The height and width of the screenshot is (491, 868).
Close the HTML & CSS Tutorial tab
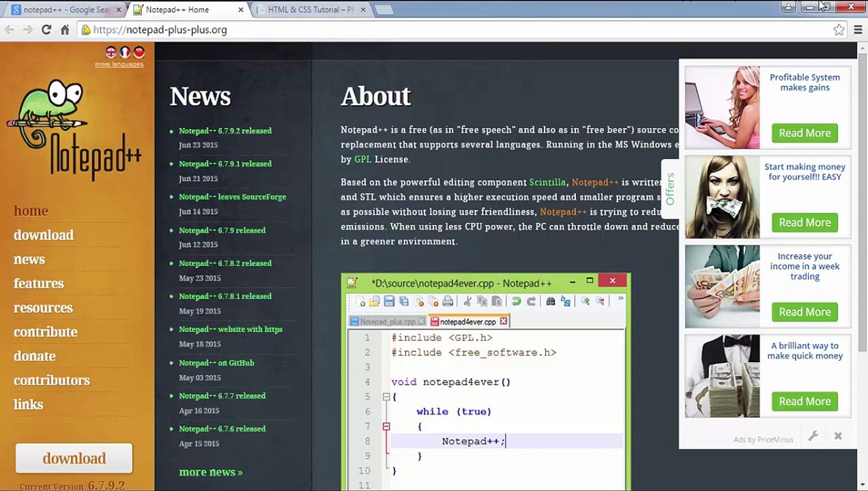(x=362, y=10)
